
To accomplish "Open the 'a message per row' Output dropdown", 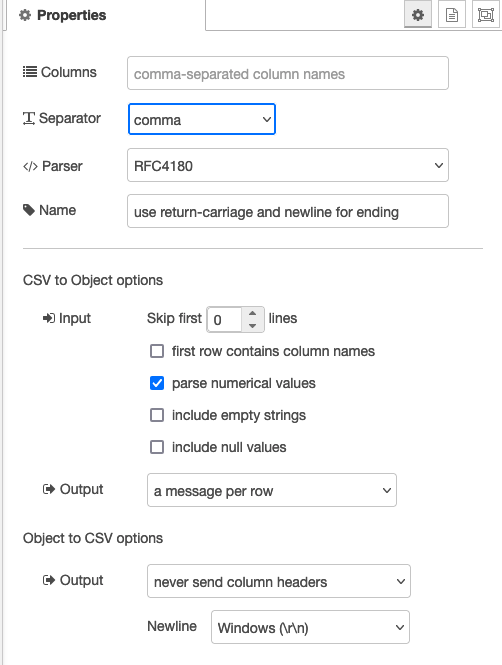I will tap(272, 490).
